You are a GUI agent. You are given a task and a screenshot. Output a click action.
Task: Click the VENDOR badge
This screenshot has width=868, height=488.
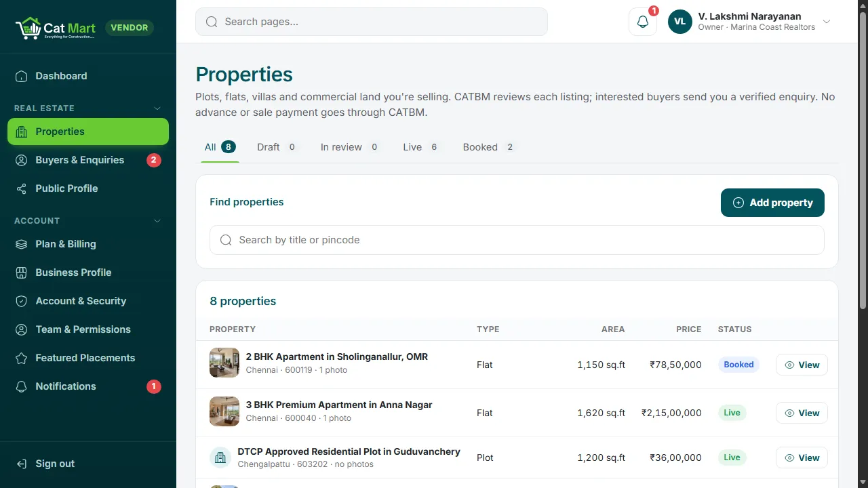[130, 28]
